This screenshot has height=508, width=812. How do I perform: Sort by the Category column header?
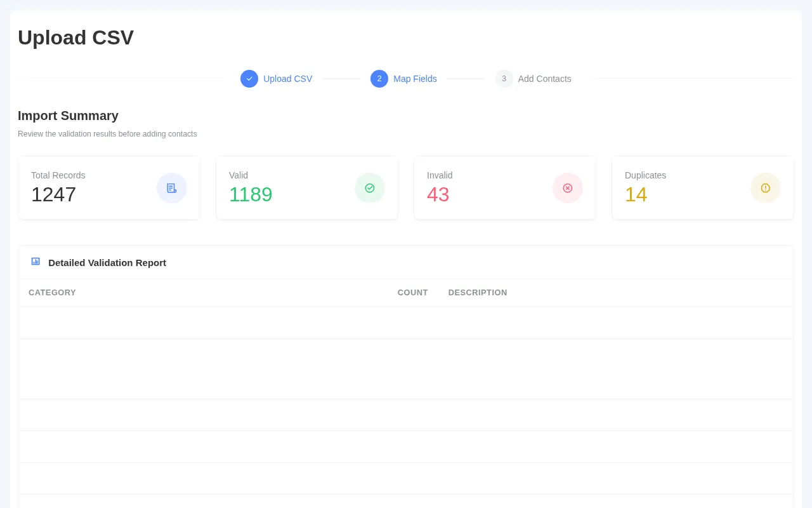(x=52, y=293)
